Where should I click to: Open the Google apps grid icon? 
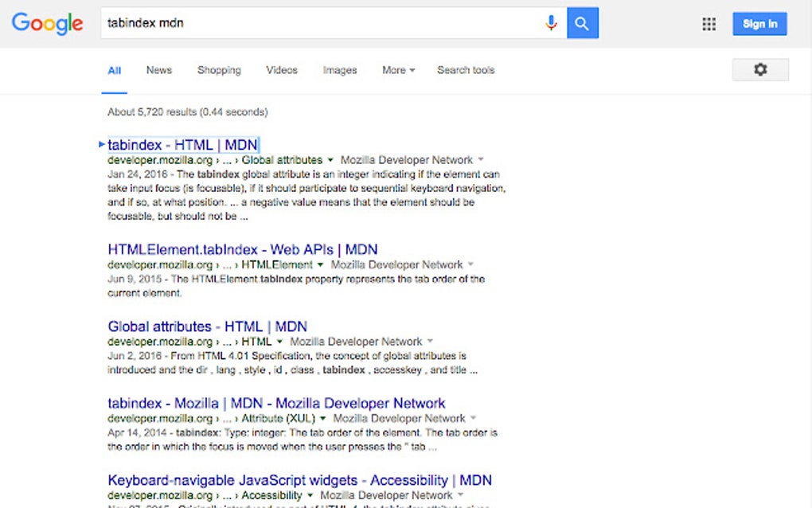click(x=708, y=24)
